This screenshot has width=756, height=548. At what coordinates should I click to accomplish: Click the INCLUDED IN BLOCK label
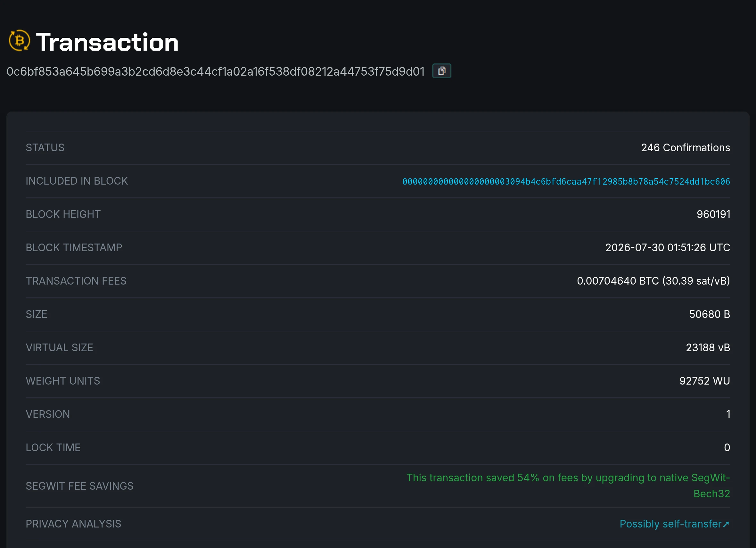click(x=77, y=181)
